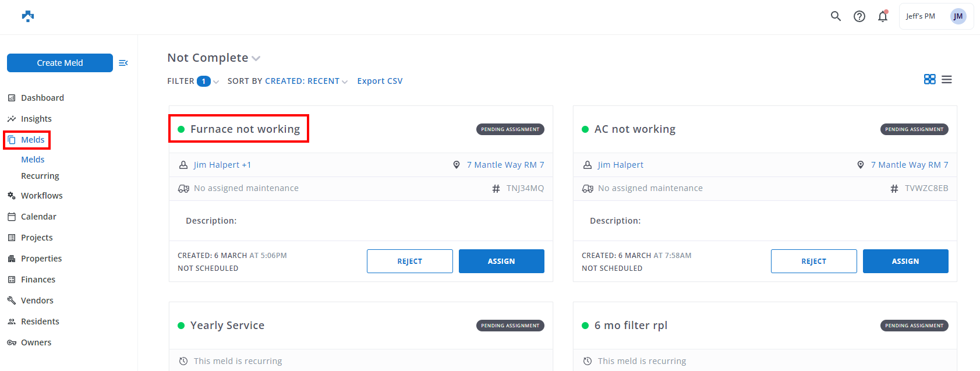The width and height of the screenshot is (980, 371).
Task: Click Export CSV link
Action: tap(380, 81)
